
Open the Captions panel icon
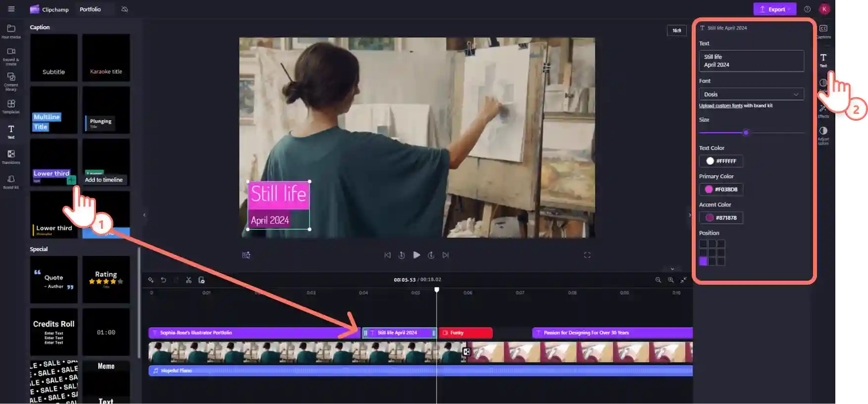click(823, 31)
